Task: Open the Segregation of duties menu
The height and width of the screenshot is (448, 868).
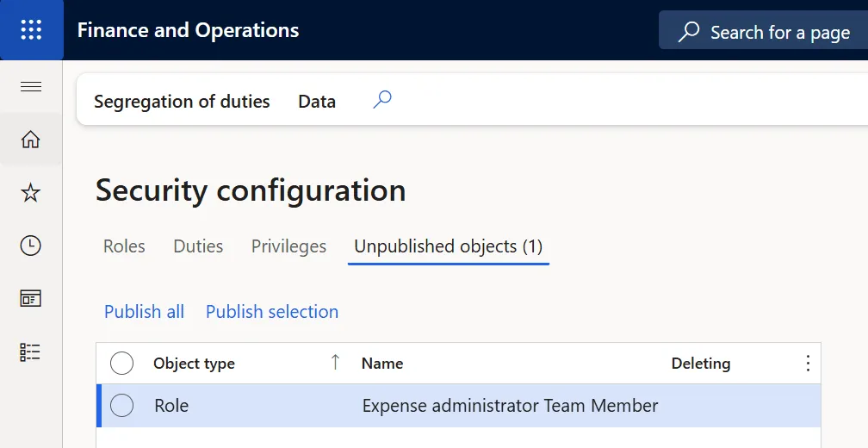Action: pyautogui.click(x=182, y=102)
